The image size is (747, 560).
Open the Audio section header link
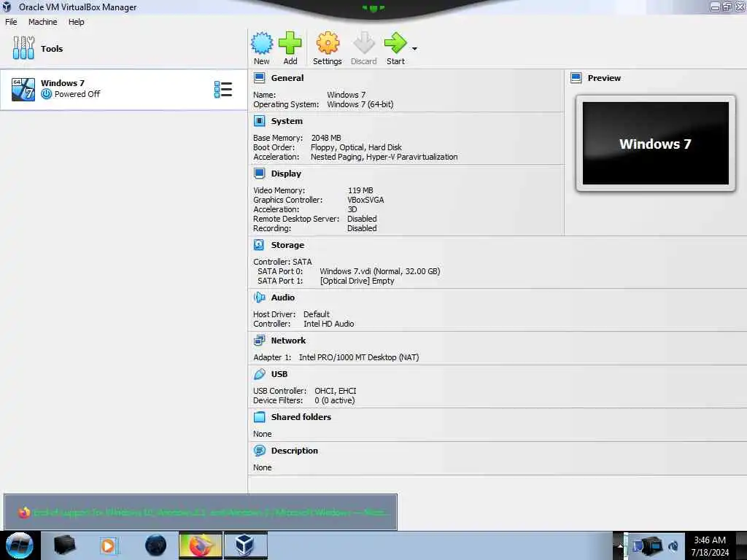coord(283,297)
